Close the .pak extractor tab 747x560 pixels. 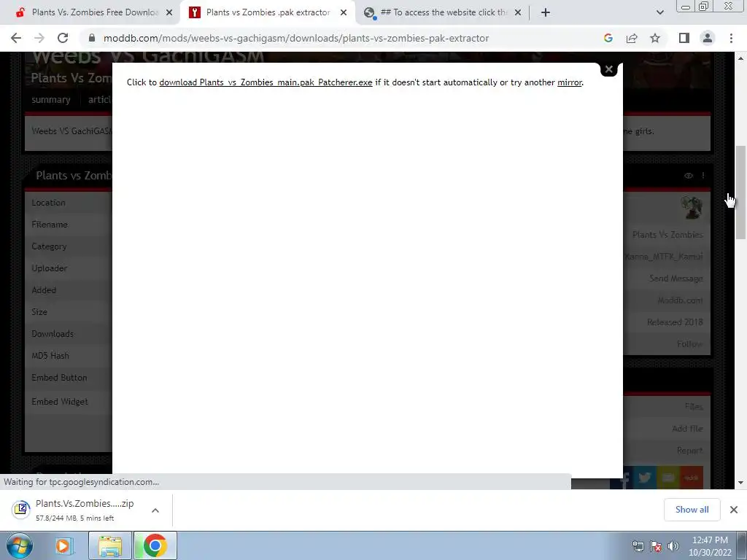[x=344, y=12]
